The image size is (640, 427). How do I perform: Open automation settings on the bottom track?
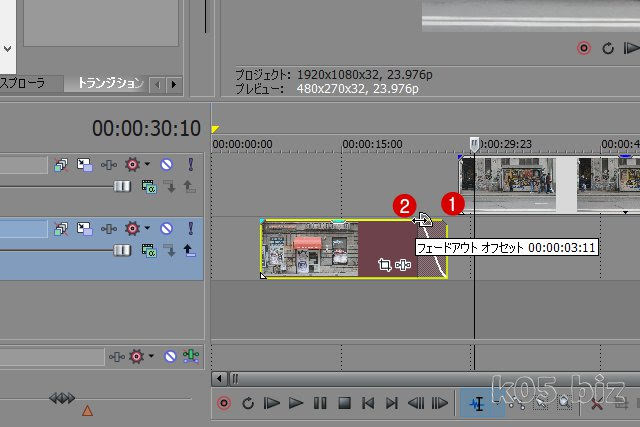(116, 357)
